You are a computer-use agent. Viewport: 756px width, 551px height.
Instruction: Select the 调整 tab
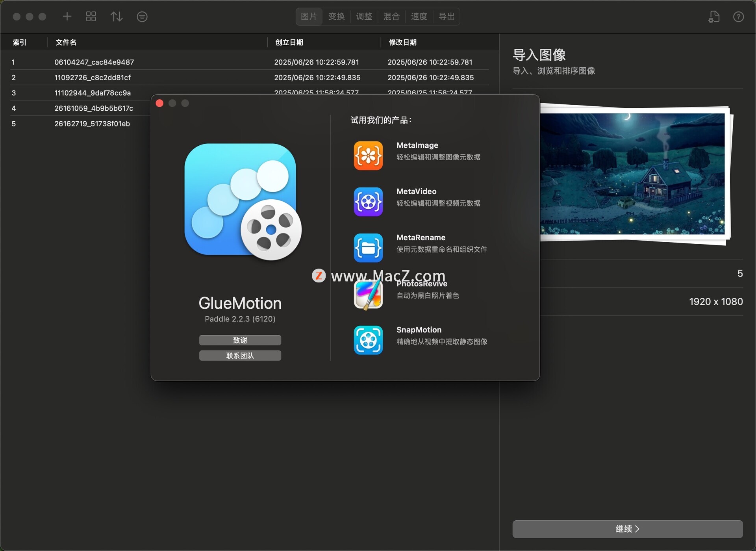(364, 17)
